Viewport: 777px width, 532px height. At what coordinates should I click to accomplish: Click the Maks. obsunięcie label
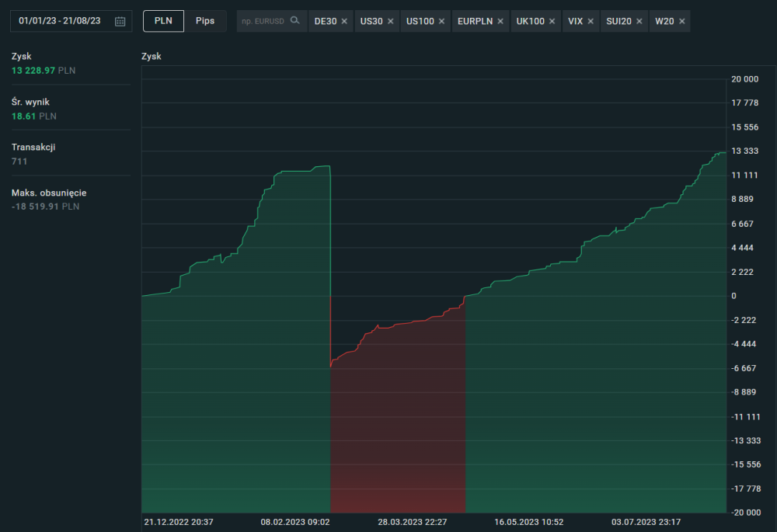pos(49,193)
